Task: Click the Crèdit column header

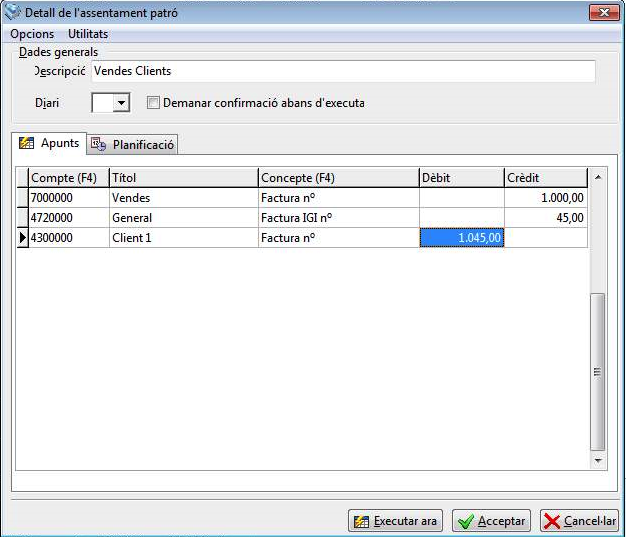Action: (546, 178)
